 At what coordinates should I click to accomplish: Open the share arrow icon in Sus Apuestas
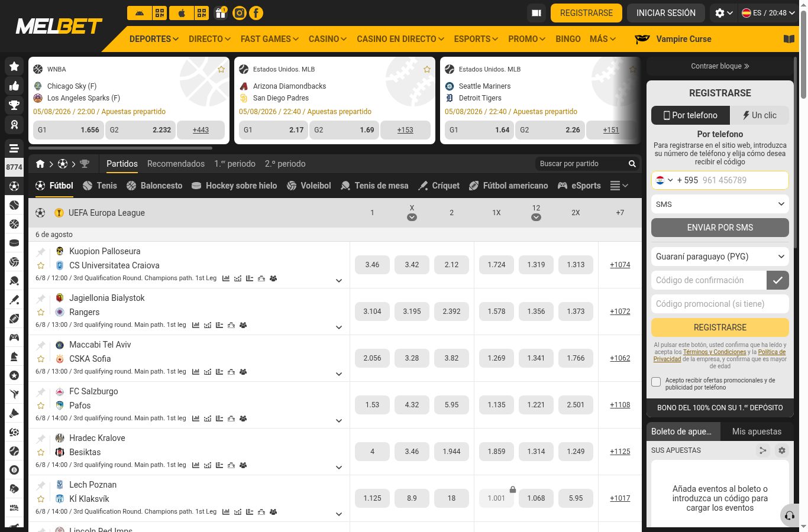(x=763, y=450)
